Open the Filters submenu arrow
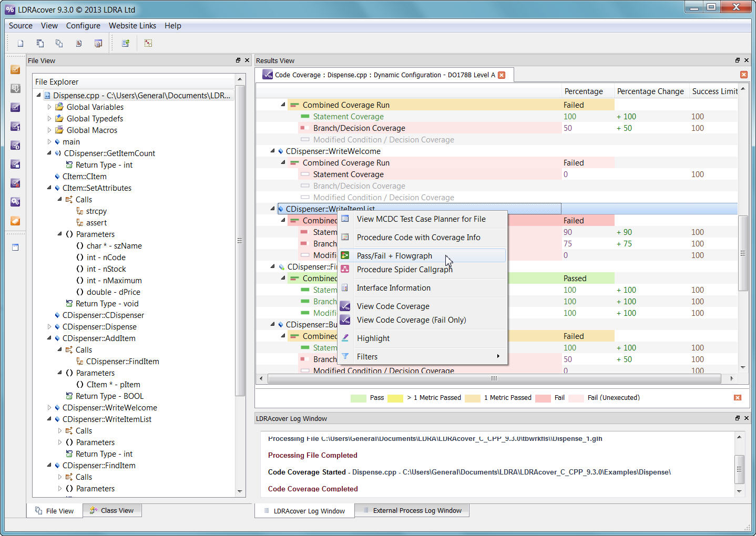 [x=498, y=356]
